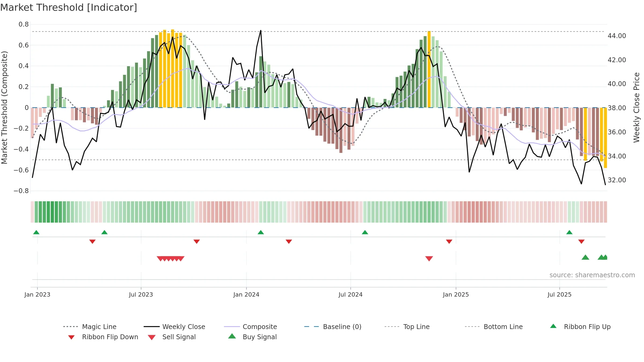Click the ribbon flip up marker just after Jul 2025

pos(569,232)
